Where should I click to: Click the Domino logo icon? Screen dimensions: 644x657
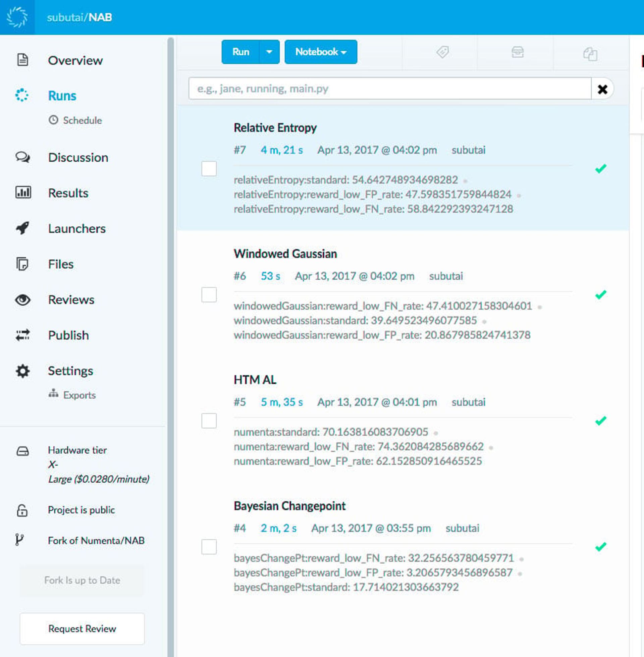click(x=17, y=17)
